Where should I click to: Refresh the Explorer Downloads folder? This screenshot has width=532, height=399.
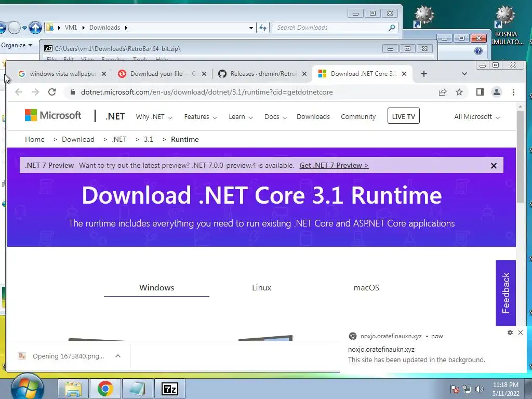(x=263, y=28)
